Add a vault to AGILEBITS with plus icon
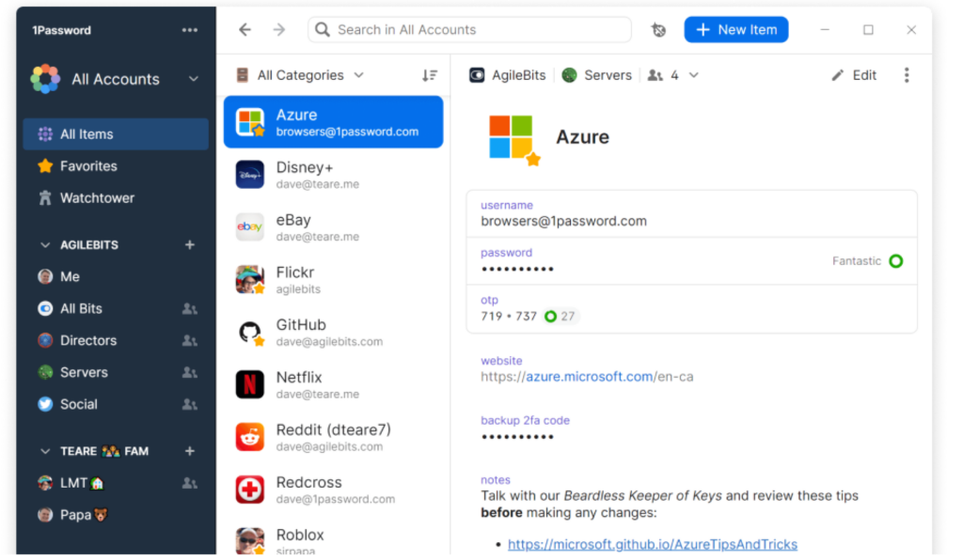 (x=190, y=244)
